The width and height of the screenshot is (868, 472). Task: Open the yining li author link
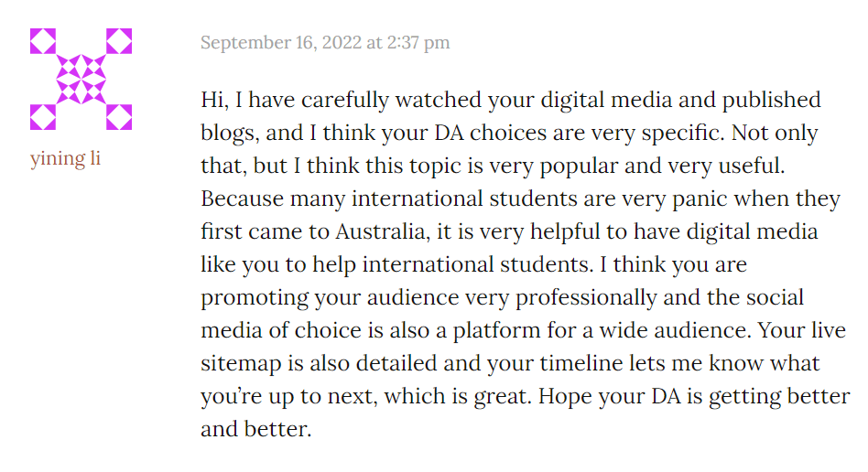point(65,158)
